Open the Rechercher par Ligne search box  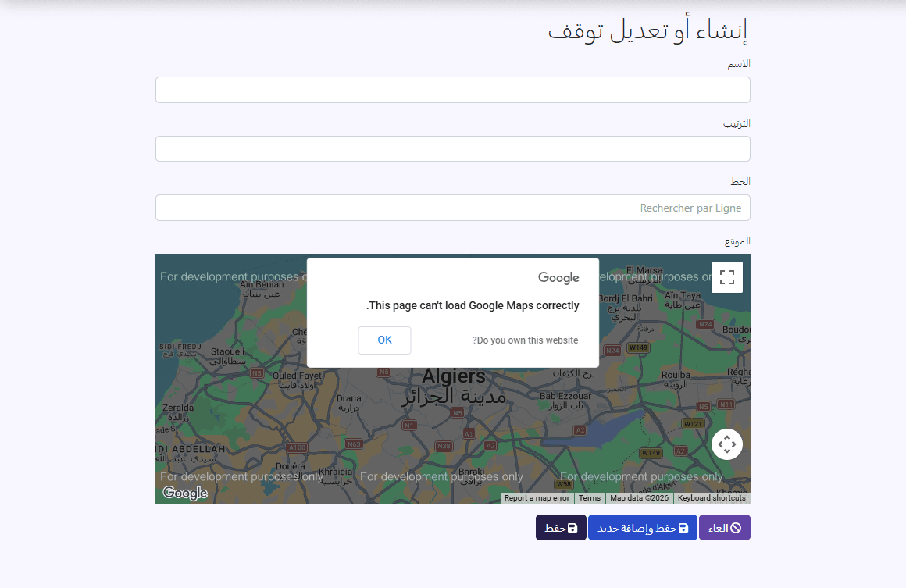[x=452, y=208]
